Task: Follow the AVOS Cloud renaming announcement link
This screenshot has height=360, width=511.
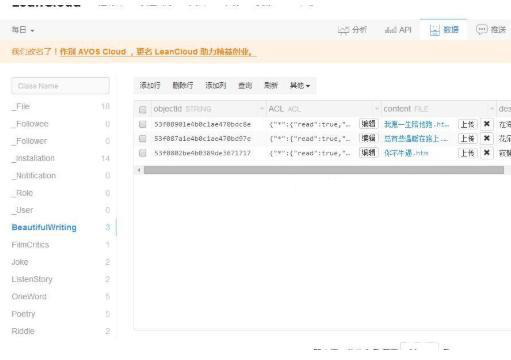Action: click(x=158, y=52)
